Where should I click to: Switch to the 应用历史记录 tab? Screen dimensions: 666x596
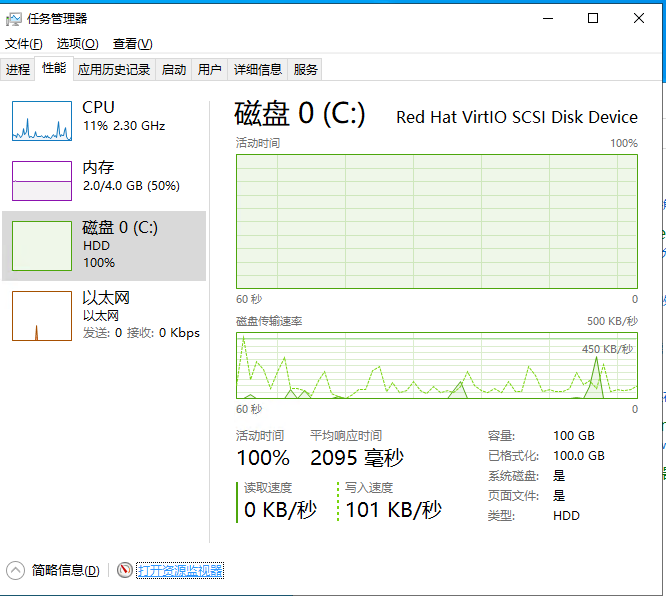pyautogui.click(x=114, y=69)
